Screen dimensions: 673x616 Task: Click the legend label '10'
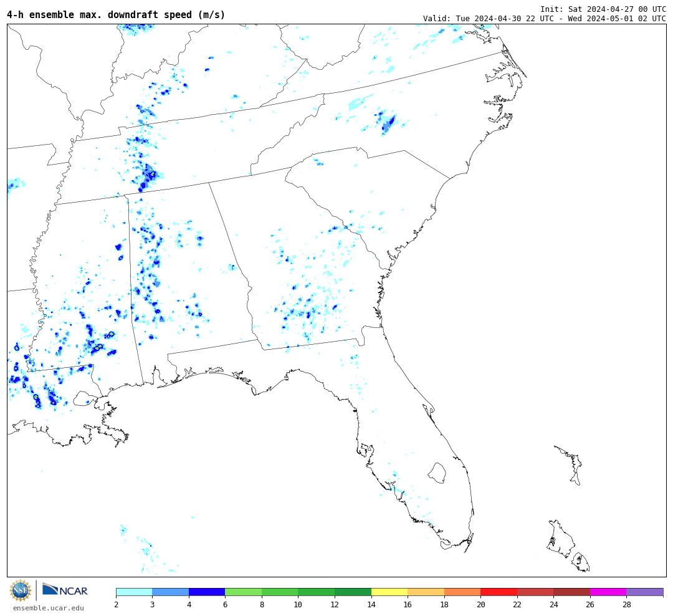coord(298,605)
